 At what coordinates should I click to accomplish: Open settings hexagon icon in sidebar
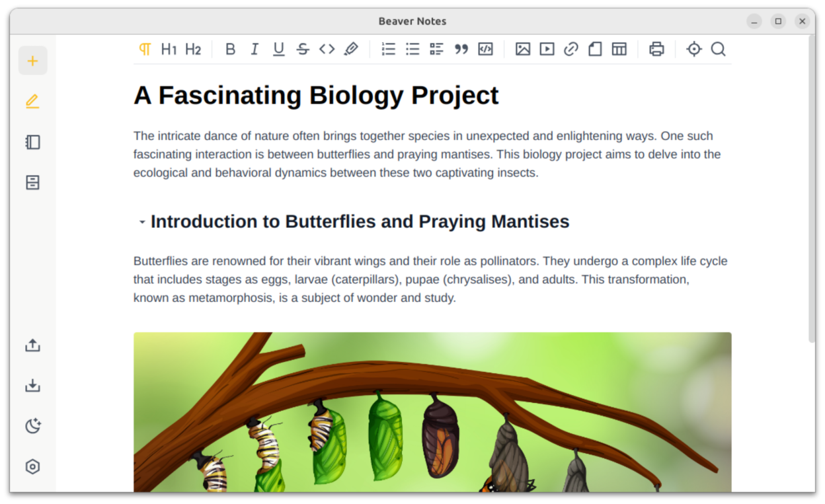(x=32, y=466)
